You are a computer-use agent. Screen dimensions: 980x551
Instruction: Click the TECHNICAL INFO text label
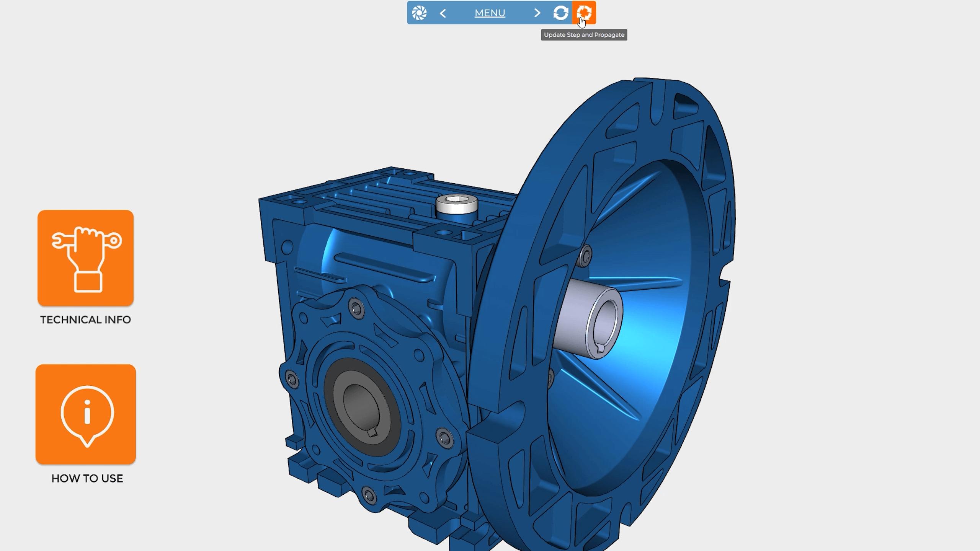click(85, 320)
